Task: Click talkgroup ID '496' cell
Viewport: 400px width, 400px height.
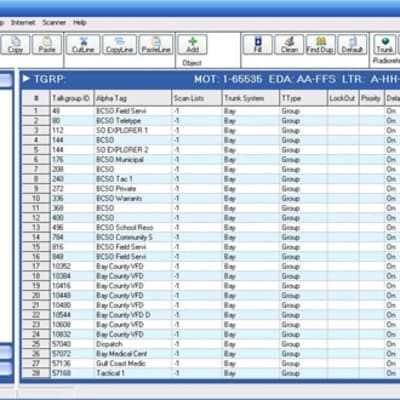Action: click(x=72, y=227)
